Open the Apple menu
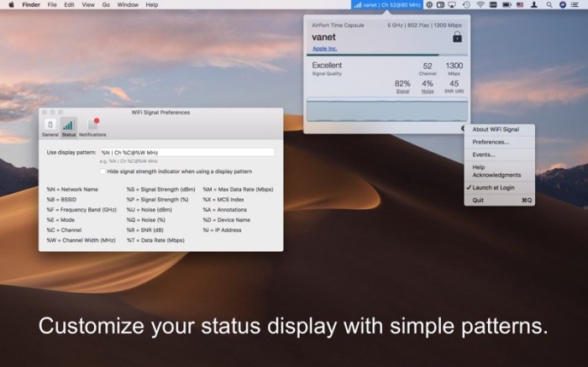This screenshot has height=367, width=588. coord(8,5)
